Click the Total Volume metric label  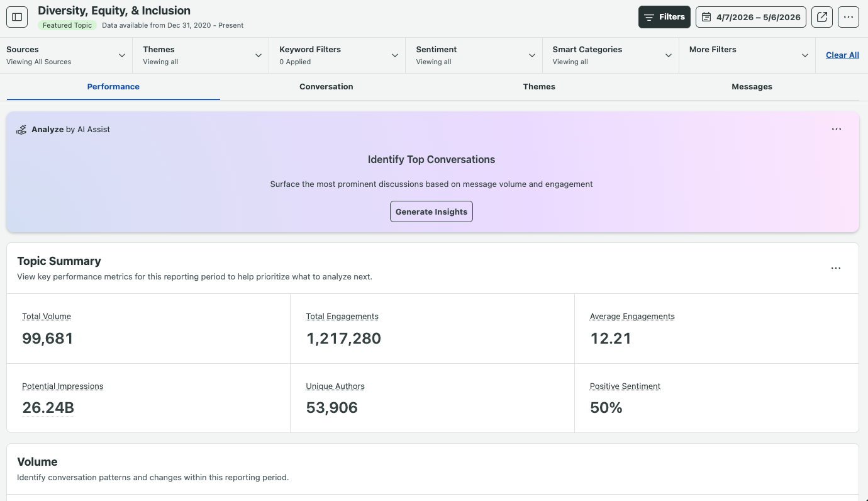point(47,317)
